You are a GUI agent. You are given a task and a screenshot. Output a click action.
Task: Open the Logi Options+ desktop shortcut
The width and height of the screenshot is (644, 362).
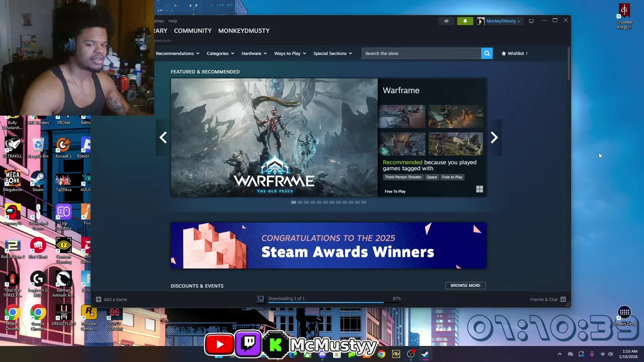pos(63,218)
